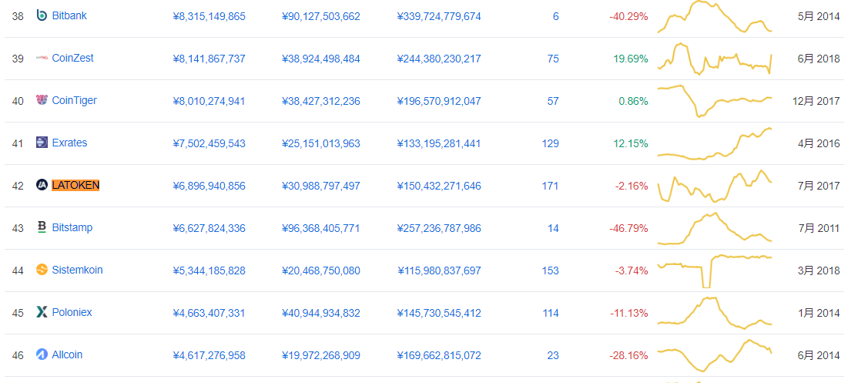Click Bitbank change value -40.29%
Screen dimensions: 868x383
628,17
